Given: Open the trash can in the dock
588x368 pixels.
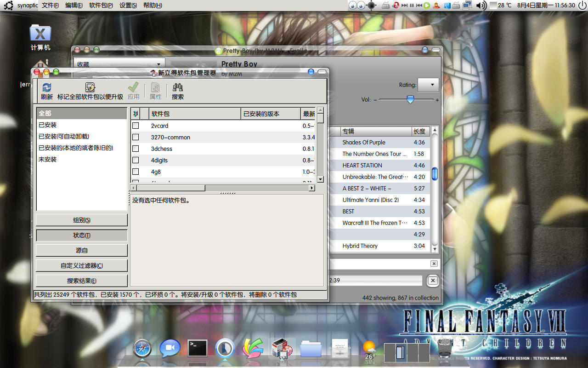Looking at the screenshot, I should pos(445,348).
